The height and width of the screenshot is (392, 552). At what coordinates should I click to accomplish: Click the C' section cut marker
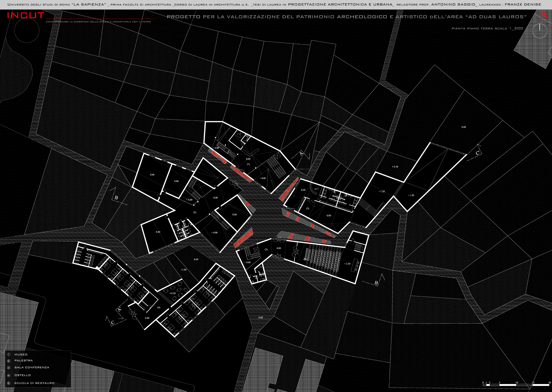(478, 153)
